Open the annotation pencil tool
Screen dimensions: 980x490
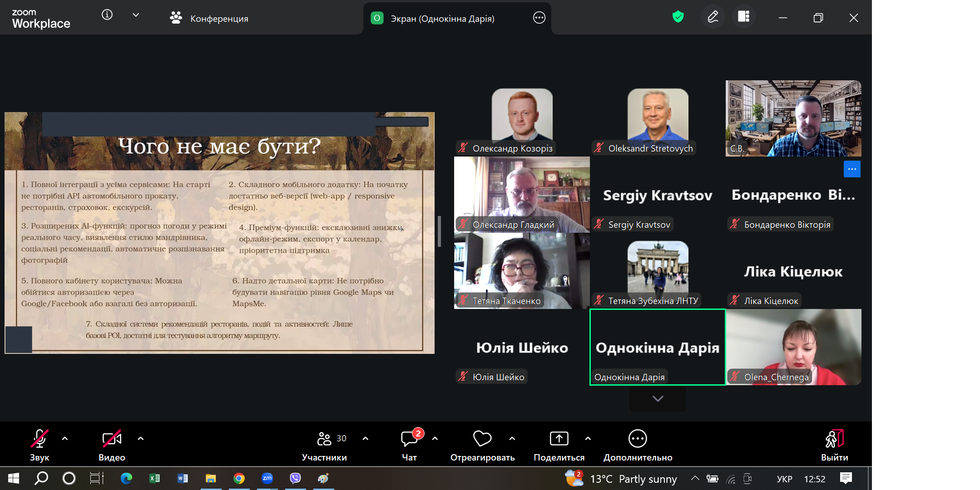[713, 17]
